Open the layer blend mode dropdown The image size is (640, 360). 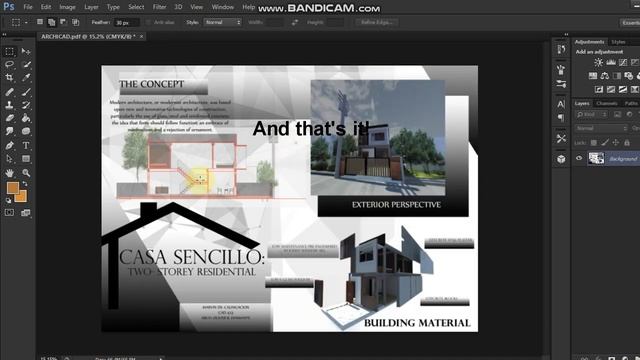click(601, 128)
